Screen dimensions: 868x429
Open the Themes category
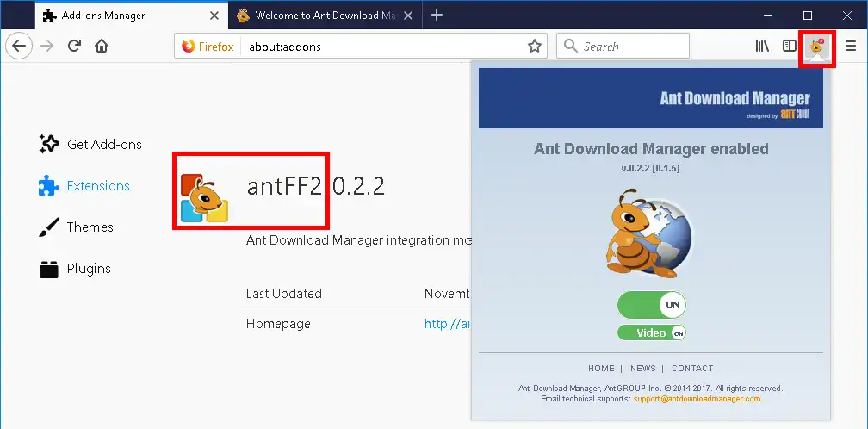click(76, 227)
